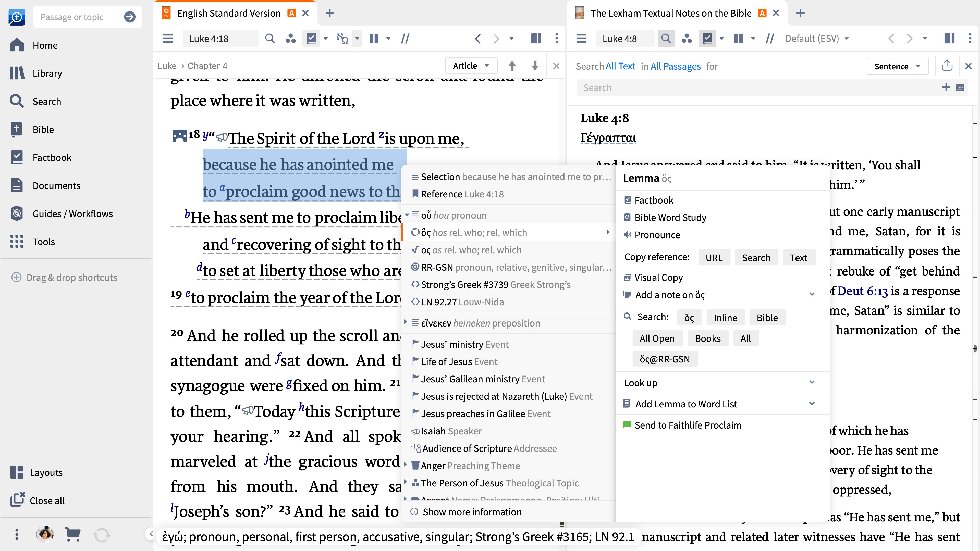
Task: Open the Sentence search scope dropdown
Action: pyautogui.click(x=898, y=66)
